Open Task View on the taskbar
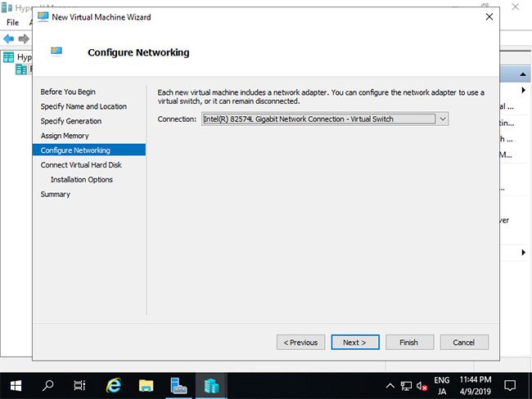The image size is (532, 399). 79,386
